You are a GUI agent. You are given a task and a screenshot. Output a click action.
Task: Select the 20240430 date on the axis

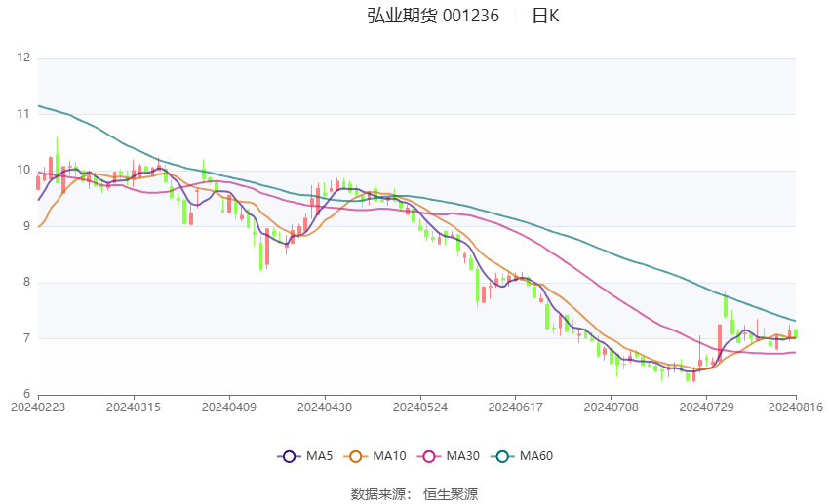[x=324, y=406]
